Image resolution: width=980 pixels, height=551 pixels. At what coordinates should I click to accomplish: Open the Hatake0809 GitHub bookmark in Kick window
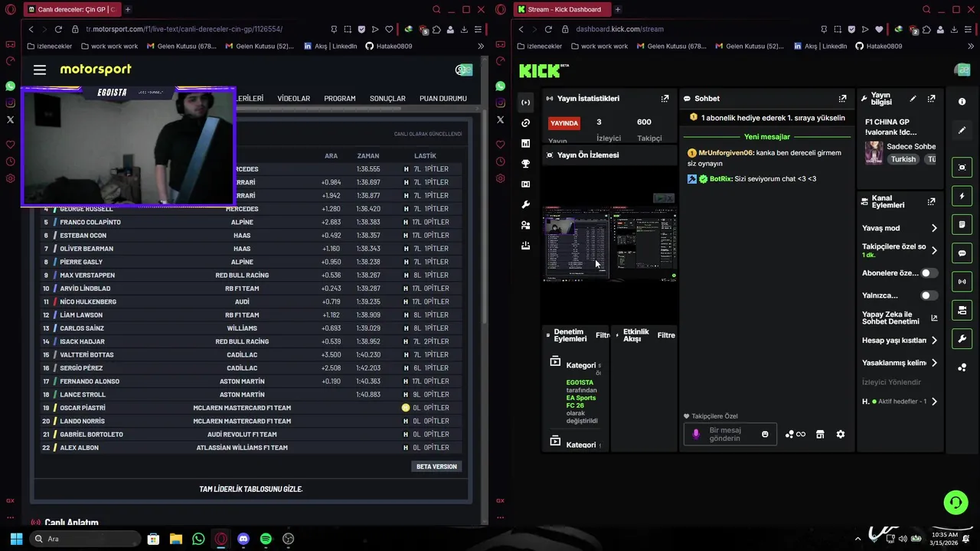pos(879,46)
